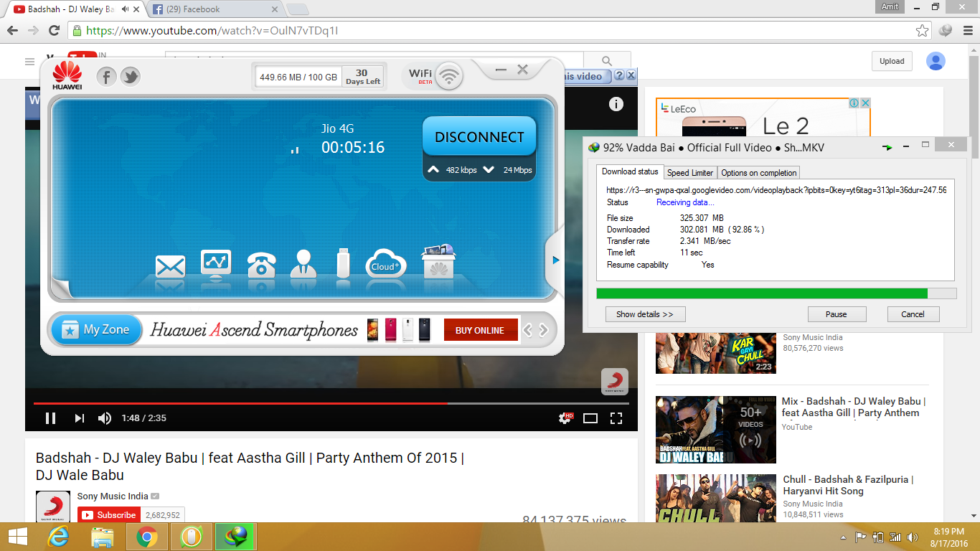The image size is (980, 551).
Task: Pause the IDM download
Action: point(837,314)
